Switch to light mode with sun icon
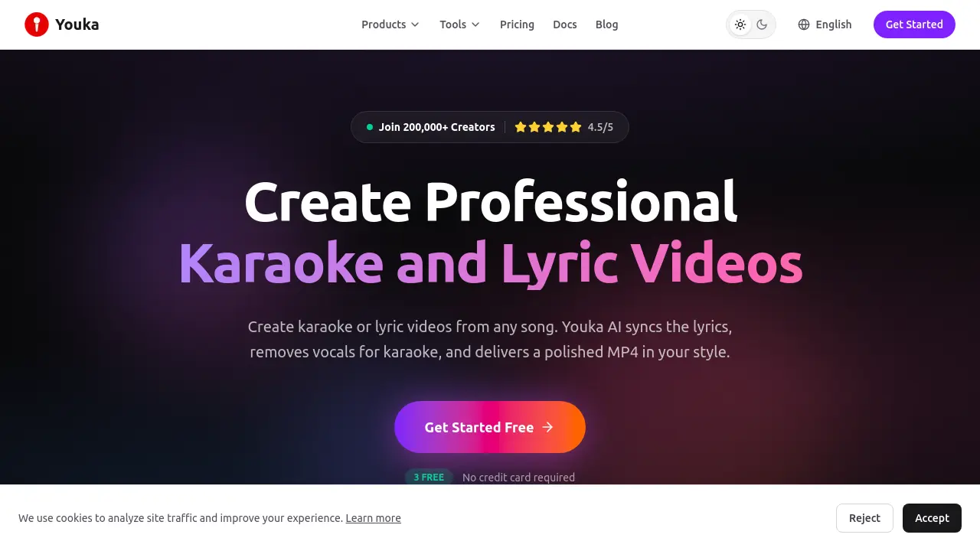The image size is (980, 551). [740, 24]
